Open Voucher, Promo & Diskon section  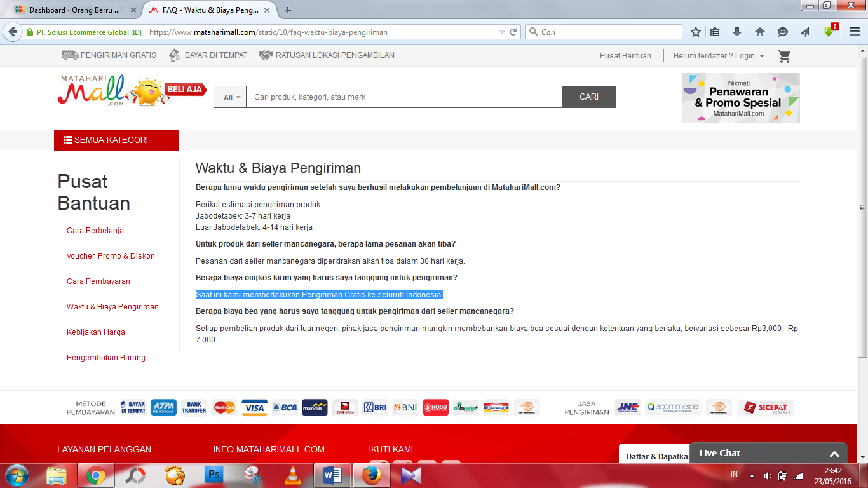tap(111, 256)
